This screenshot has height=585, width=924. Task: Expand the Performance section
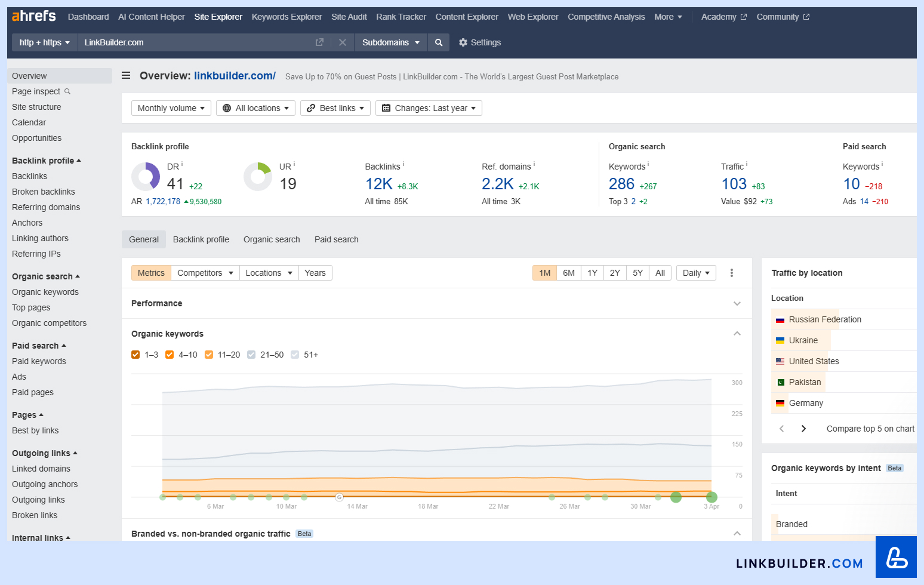click(737, 303)
